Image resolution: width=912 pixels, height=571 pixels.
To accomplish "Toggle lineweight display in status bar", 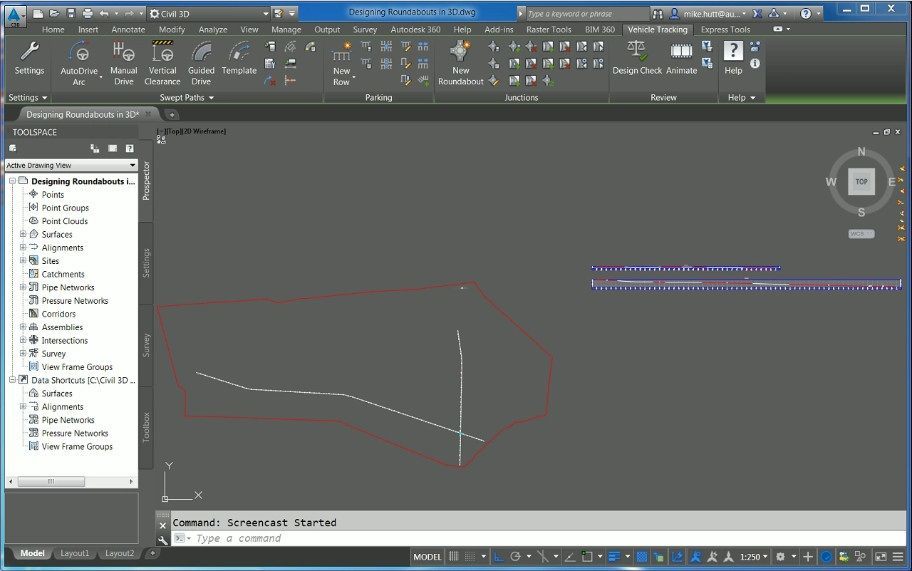I will [614, 556].
